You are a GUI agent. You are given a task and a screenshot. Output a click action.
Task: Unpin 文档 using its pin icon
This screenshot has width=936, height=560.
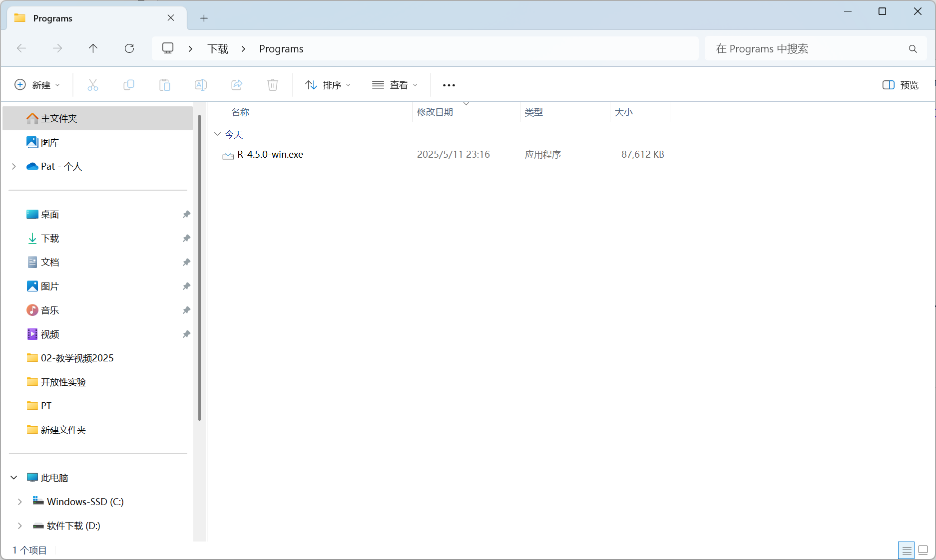(x=186, y=262)
